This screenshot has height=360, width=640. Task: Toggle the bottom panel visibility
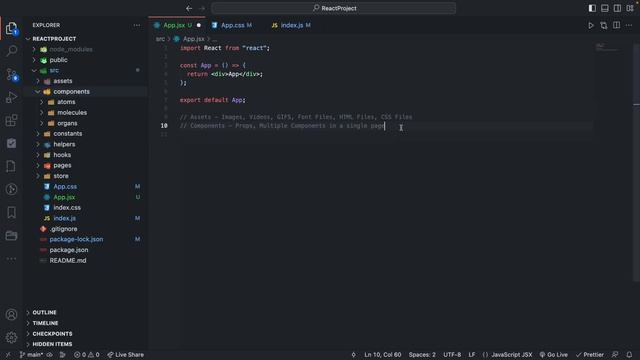click(x=605, y=8)
